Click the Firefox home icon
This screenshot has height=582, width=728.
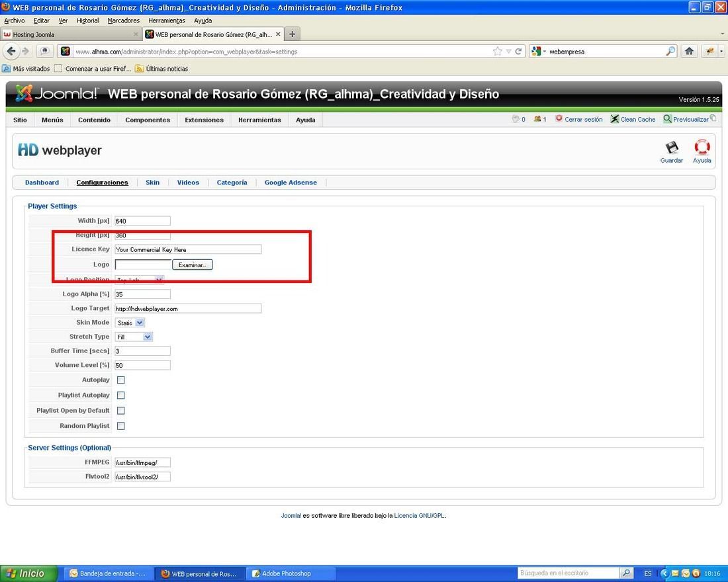click(689, 51)
